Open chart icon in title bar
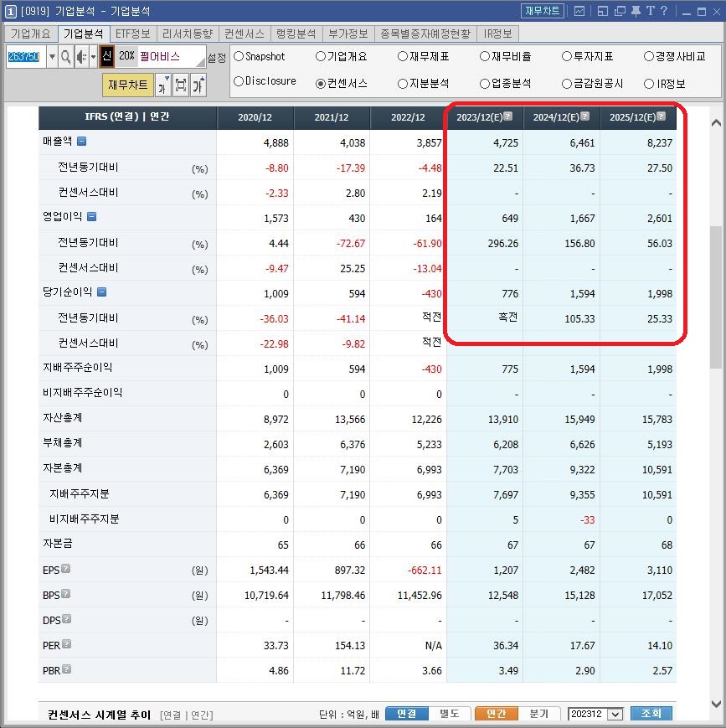Image resolution: width=726 pixels, height=728 pixels. (x=579, y=11)
